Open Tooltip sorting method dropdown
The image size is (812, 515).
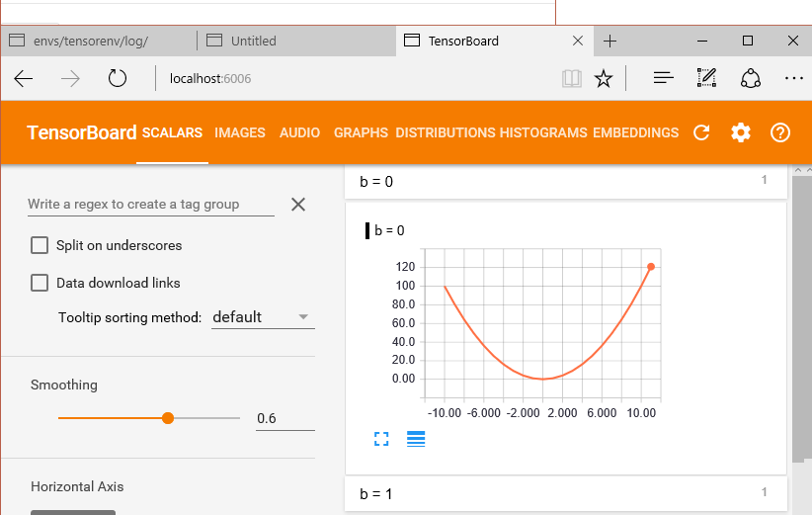tap(263, 317)
